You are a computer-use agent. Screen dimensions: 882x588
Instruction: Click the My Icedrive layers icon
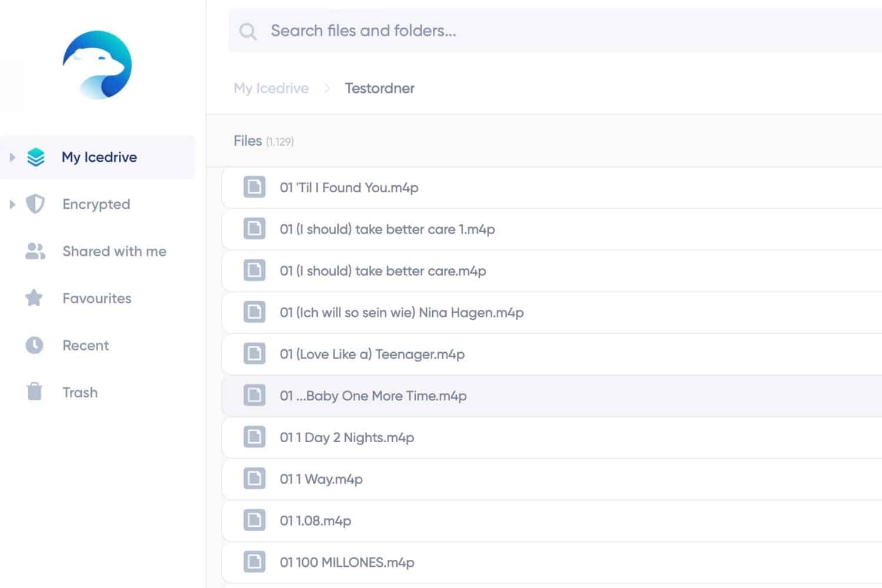36,157
